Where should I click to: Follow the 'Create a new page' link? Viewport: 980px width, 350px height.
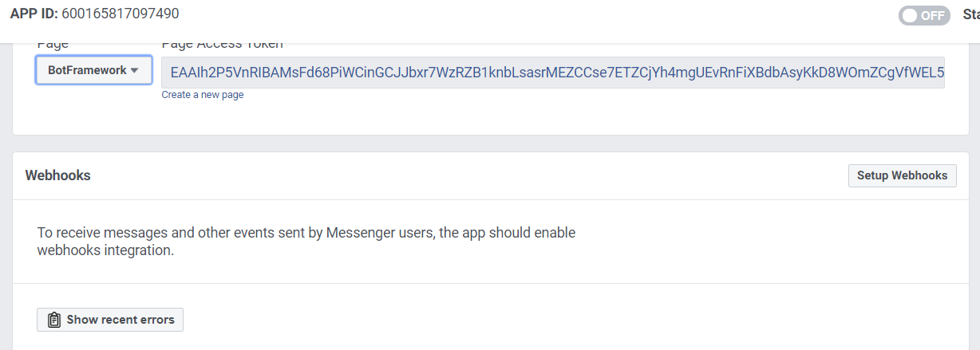click(x=203, y=94)
